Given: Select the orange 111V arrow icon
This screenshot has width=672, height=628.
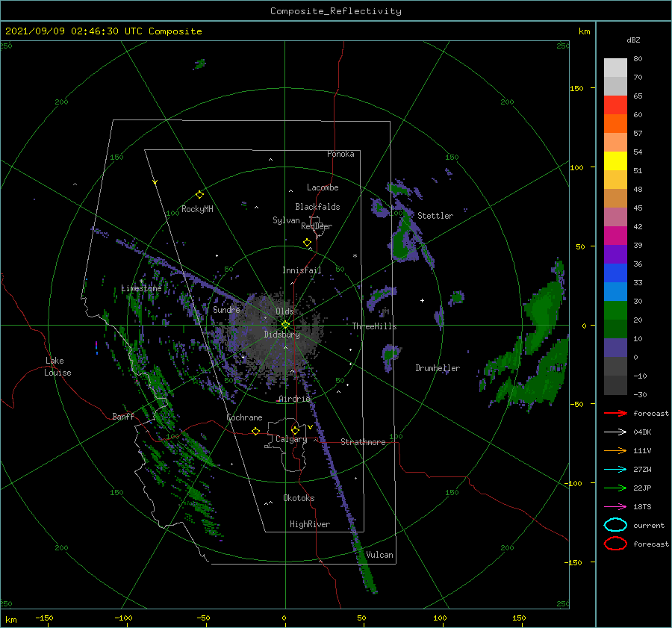Looking at the screenshot, I should 615,450.
